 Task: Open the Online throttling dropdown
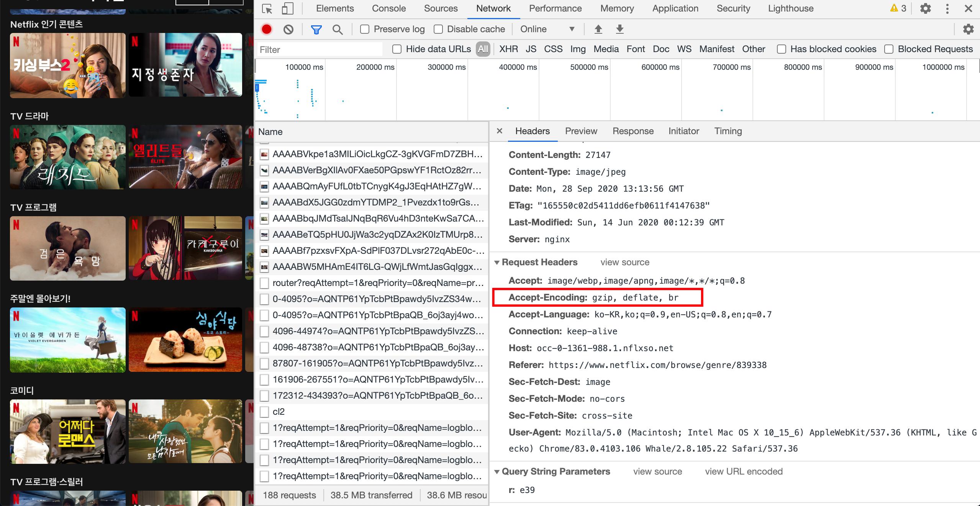pyautogui.click(x=547, y=29)
